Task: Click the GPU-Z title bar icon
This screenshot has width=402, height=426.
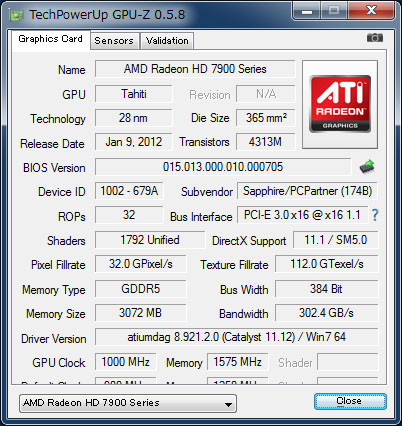Action: click(x=17, y=15)
